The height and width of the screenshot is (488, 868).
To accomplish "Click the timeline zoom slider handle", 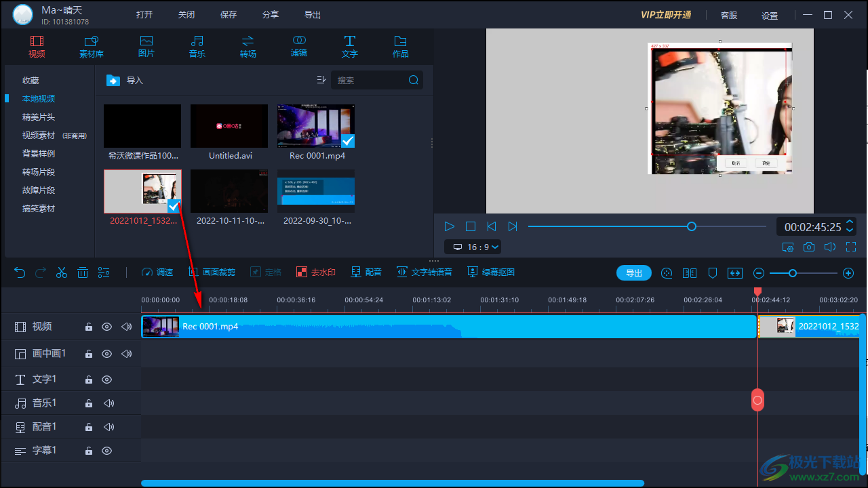I will click(792, 273).
